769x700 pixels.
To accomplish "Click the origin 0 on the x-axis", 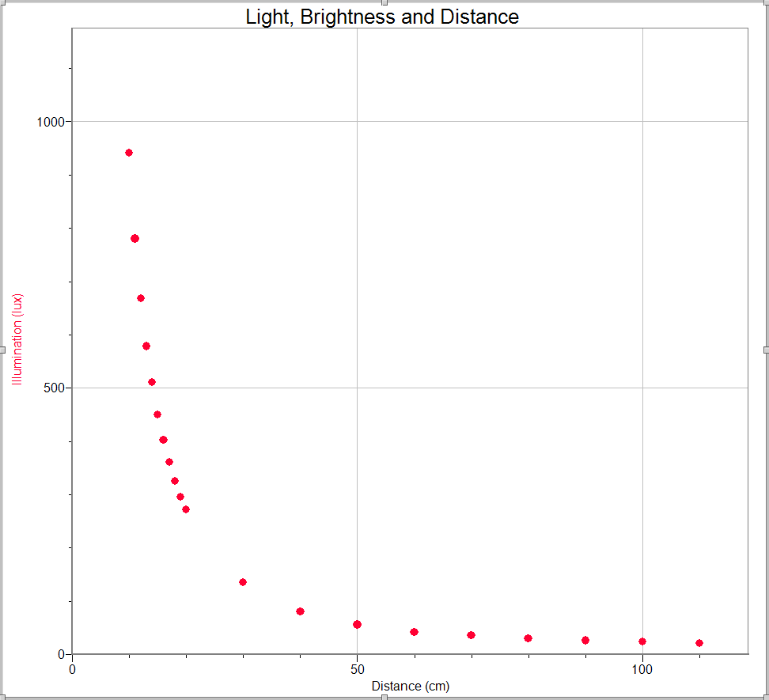I will point(72,669).
